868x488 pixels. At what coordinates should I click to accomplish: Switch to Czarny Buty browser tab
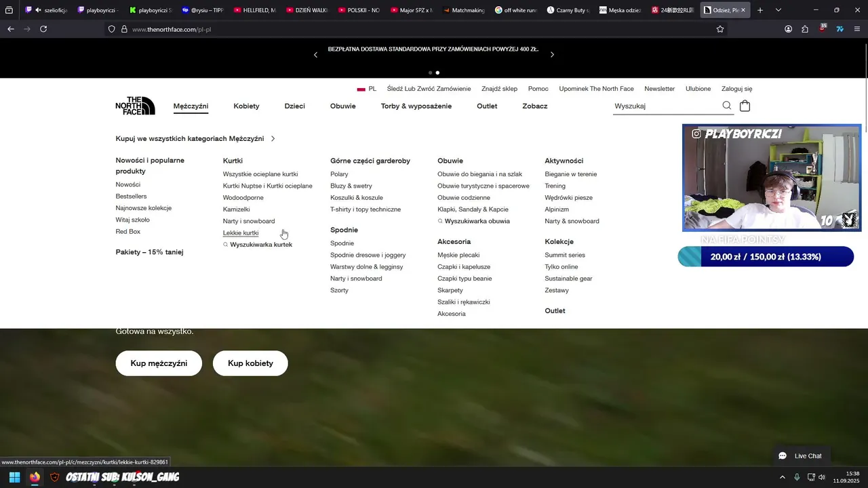568,10
